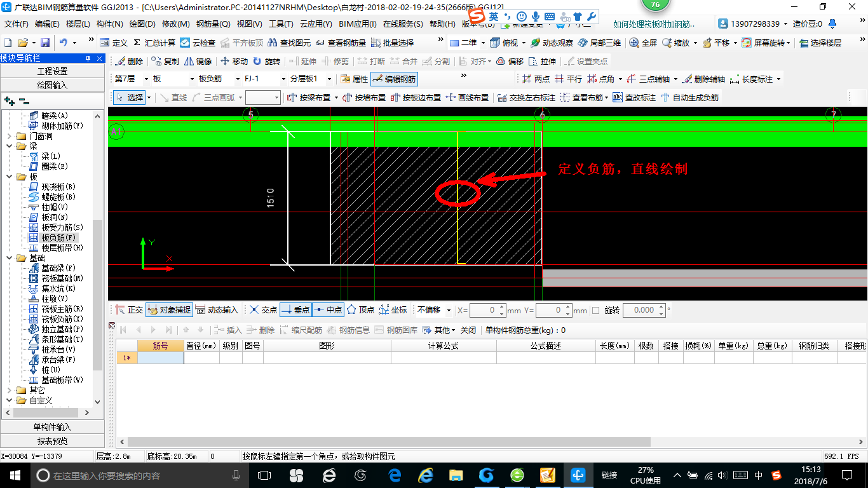Switch to 动态观察 (Dynamic Orbit)
868x488 pixels.
(x=552, y=43)
